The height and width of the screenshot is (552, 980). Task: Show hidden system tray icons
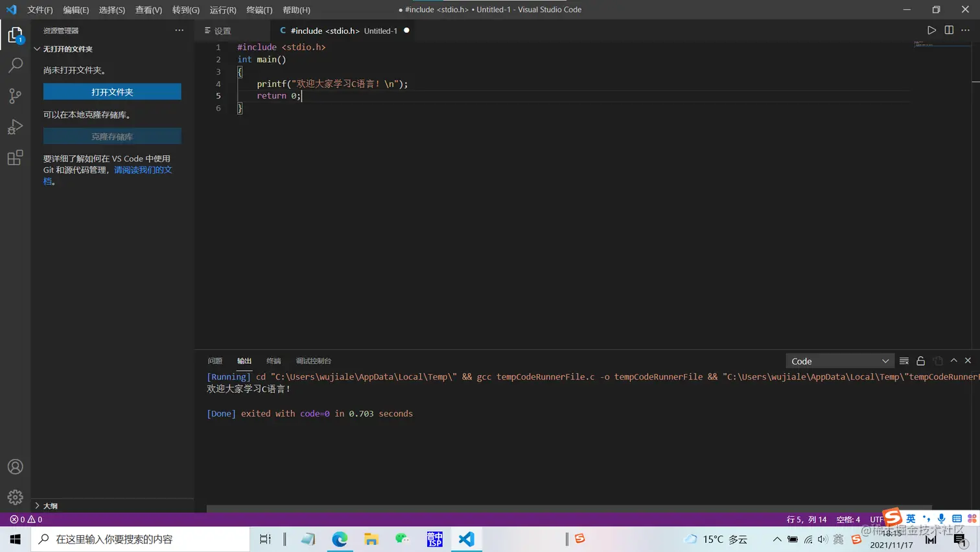pyautogui.click(x=777, y=539)
